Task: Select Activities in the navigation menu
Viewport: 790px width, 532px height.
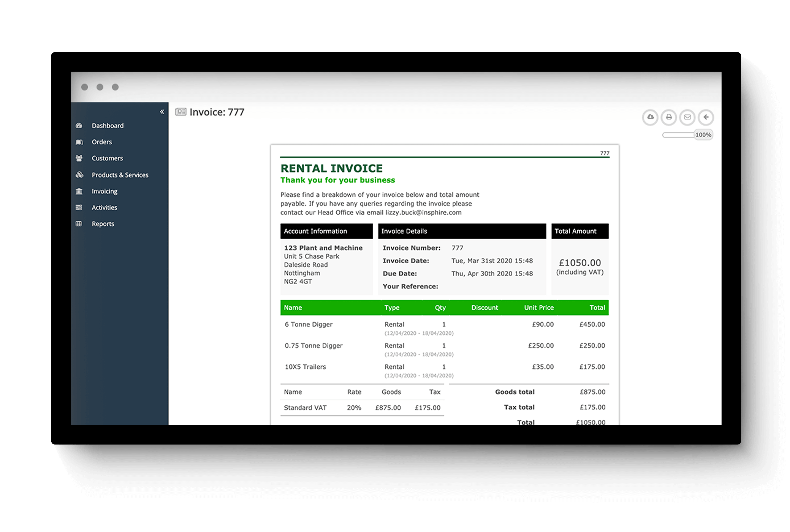Action: [x=104, y=207]
